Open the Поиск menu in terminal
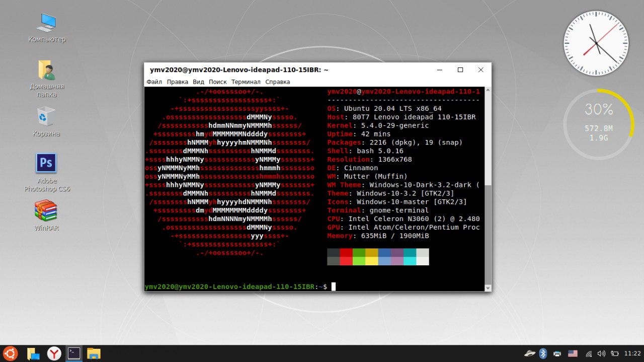The image size is (644, 362). [x=218, y=82]
